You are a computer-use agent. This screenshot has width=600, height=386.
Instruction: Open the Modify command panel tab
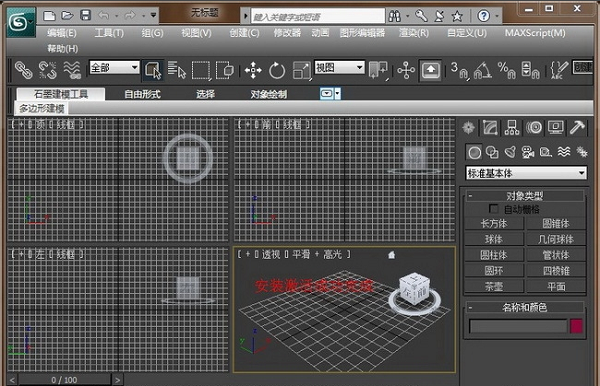490,127
